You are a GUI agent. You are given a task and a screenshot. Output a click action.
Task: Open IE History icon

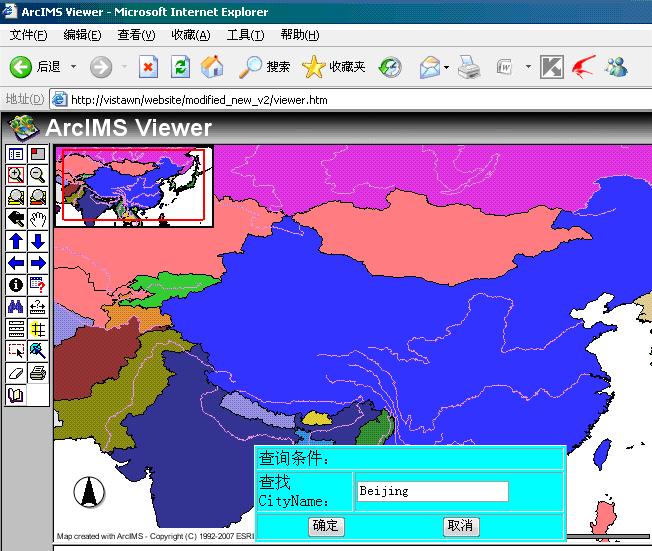(390, 67)
